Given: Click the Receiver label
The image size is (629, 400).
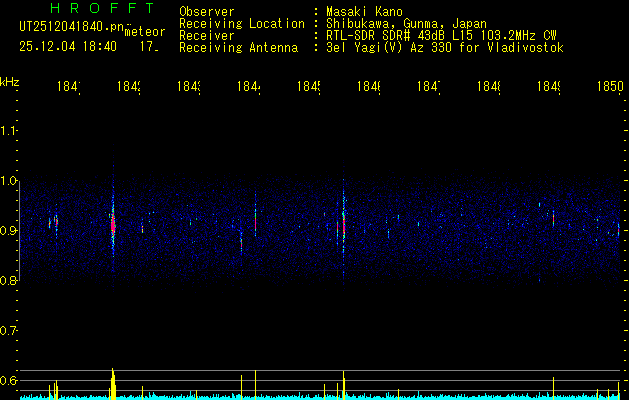Looking at the screenshot, I should pyautogui.click(x=207, y=36).
